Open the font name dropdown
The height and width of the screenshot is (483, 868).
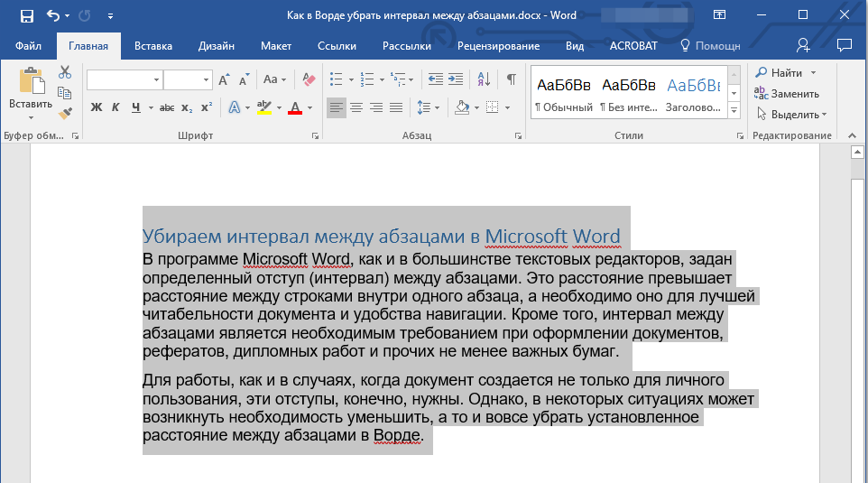click(156, 79)
